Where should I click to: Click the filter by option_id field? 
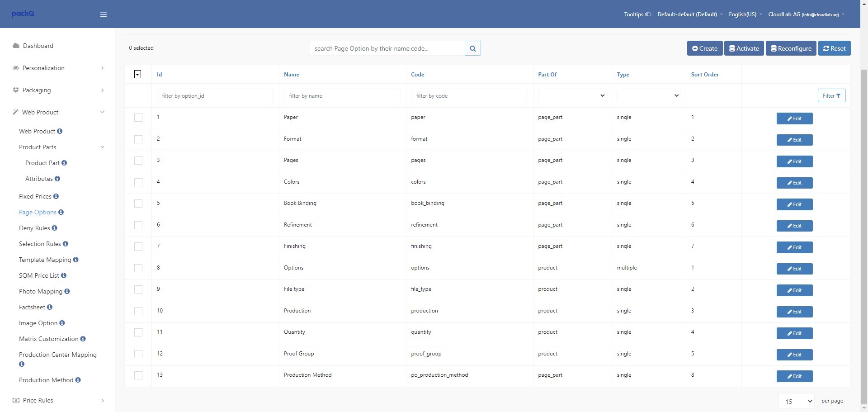(x=215, y=95)
